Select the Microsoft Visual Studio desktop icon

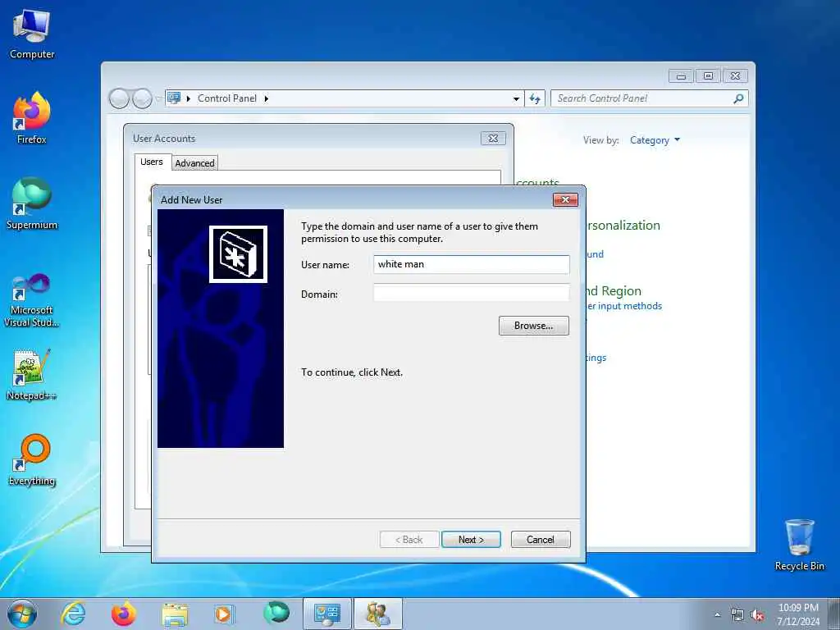pyautogui.click(x=32, y=300)
